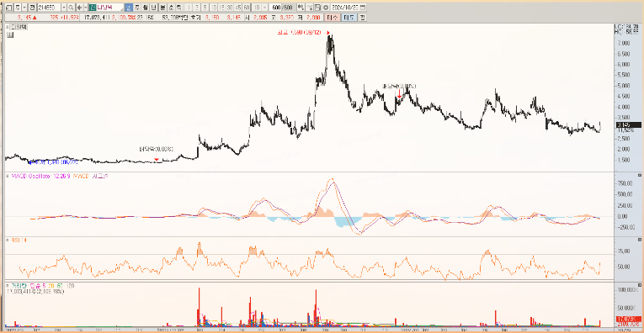644x333 pixels.
Task: Open chart settings gear icon
Action: pyautogui.click(x=326, y=8)
